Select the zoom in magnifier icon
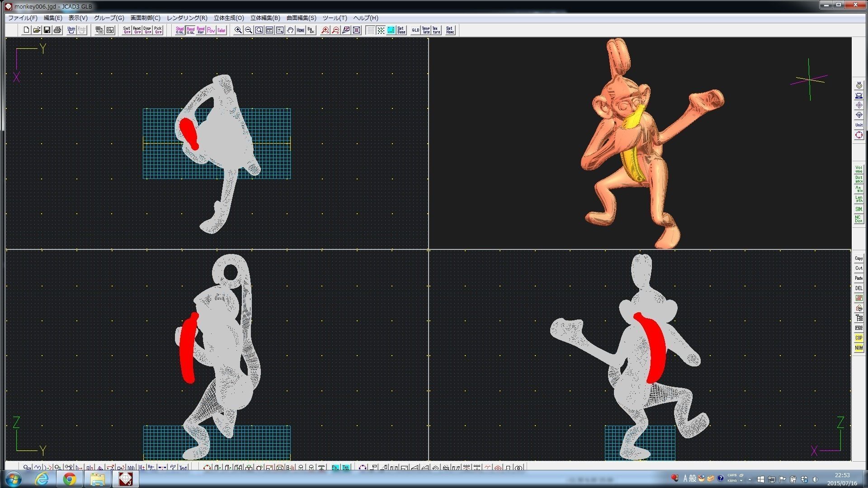The width and height of the screenshot is (868, 488). [238, 30]
